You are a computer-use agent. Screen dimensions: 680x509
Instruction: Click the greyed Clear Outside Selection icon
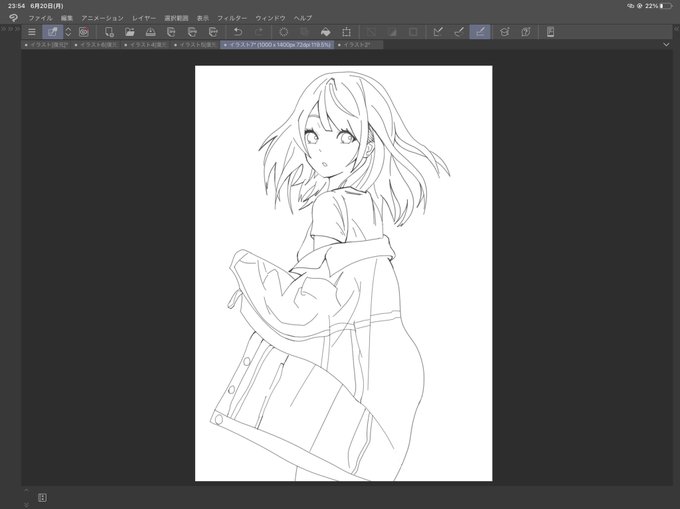(304, 32)
